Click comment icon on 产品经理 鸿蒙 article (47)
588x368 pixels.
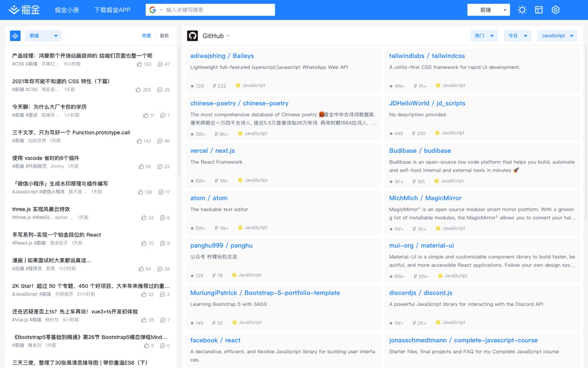pos(160,64)
